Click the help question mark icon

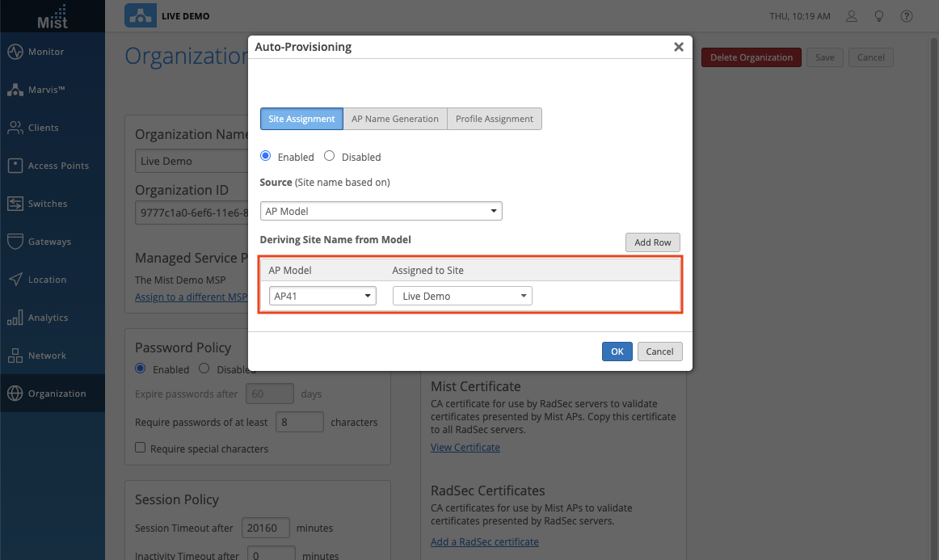907,16
